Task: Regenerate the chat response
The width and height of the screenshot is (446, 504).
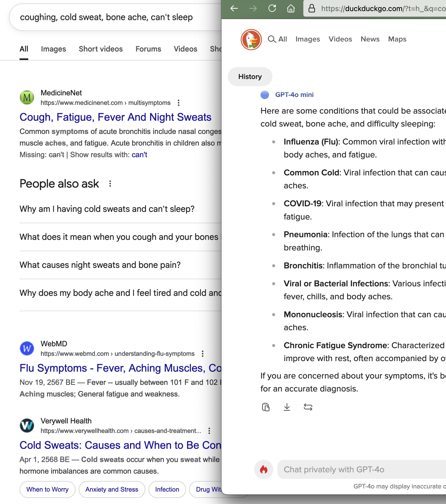Action: (308, 407)
